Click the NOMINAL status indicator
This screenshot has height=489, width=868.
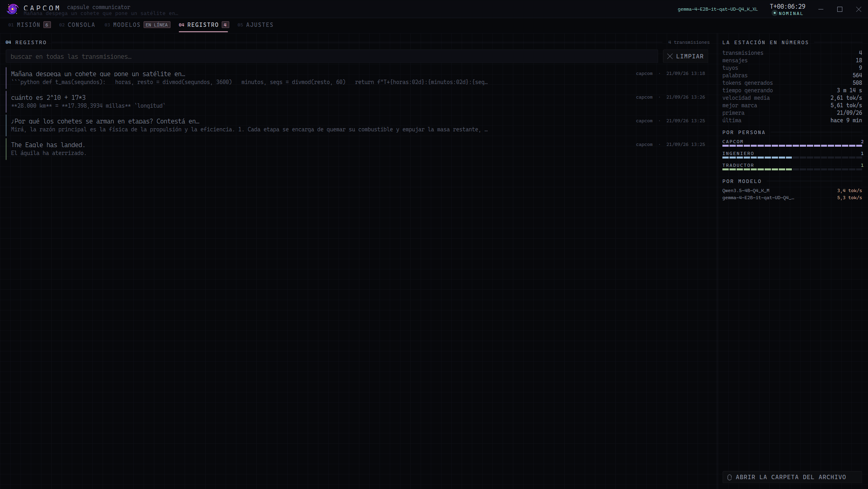click(x=788, y=13)
